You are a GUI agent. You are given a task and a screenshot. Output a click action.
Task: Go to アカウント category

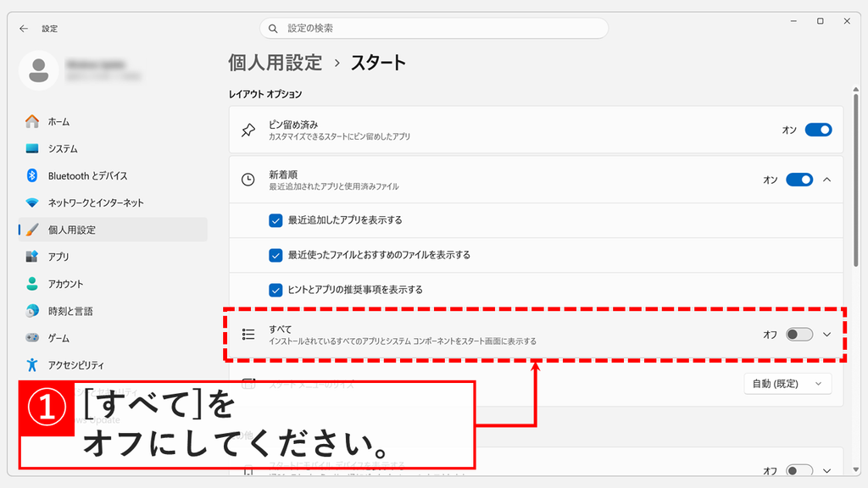113,283
